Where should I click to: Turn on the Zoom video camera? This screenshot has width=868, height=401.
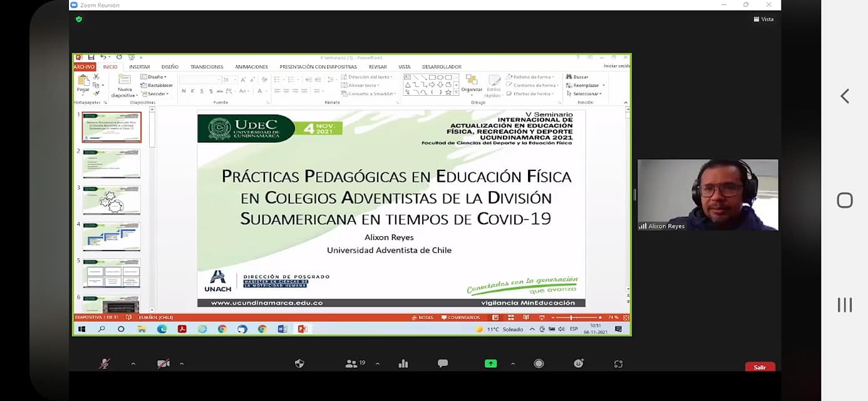coord(163,363)
